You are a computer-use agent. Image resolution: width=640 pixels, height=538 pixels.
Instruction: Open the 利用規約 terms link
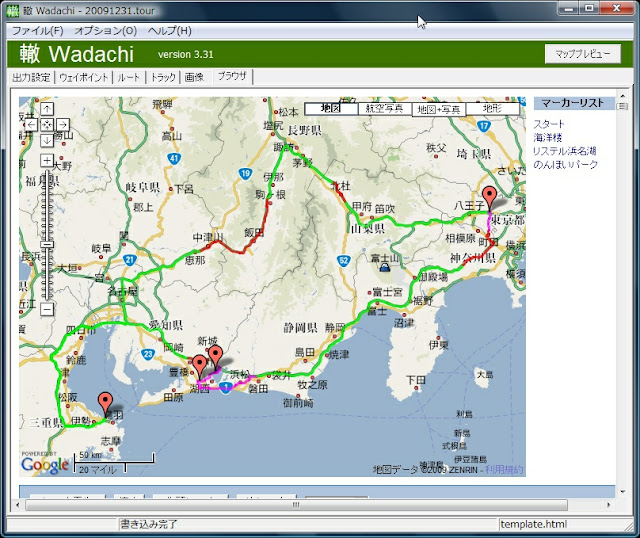click(x=504, y=469)
